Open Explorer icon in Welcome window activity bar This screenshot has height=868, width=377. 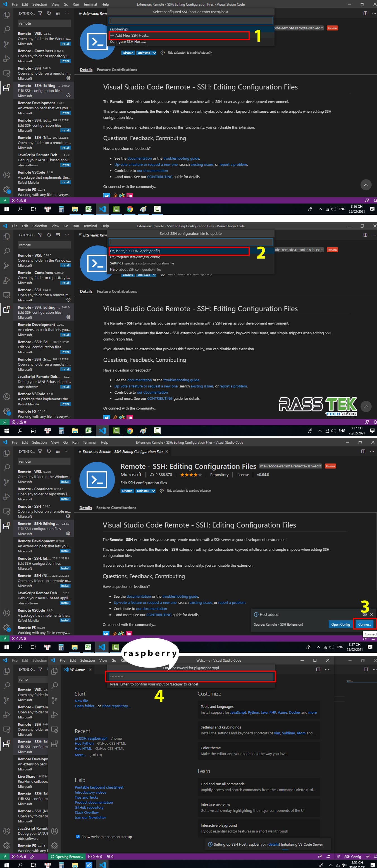click(54, 671)
